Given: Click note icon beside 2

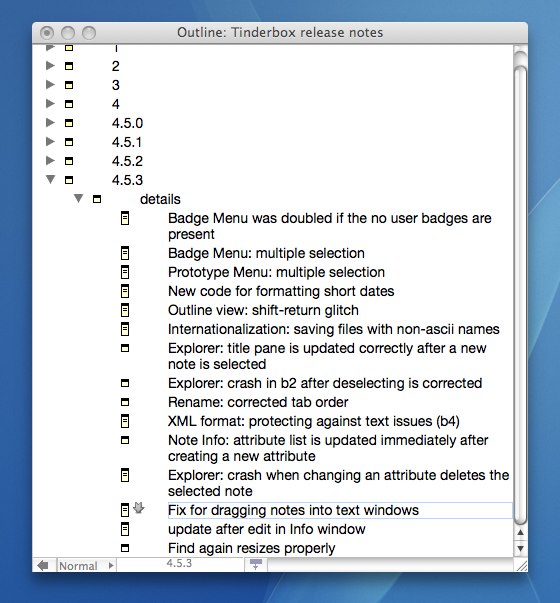Looking at the screenshot, I should [x=69, y=66].
